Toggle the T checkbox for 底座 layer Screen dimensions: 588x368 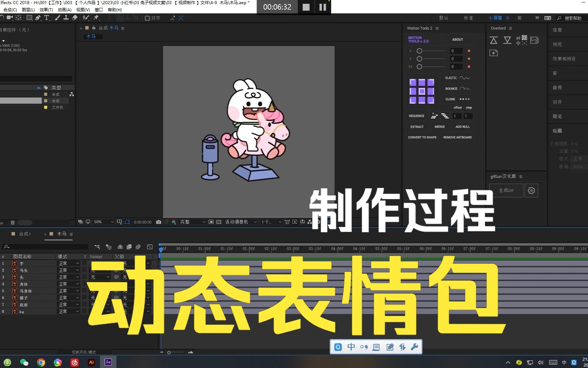[84, 304]
